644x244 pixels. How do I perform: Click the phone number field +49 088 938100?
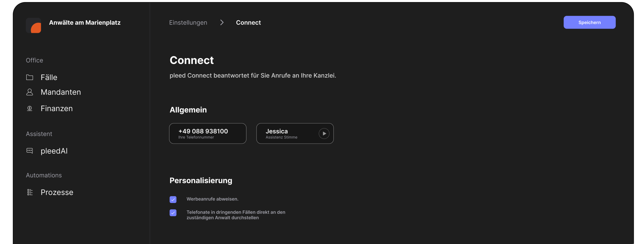pos(207,134)
